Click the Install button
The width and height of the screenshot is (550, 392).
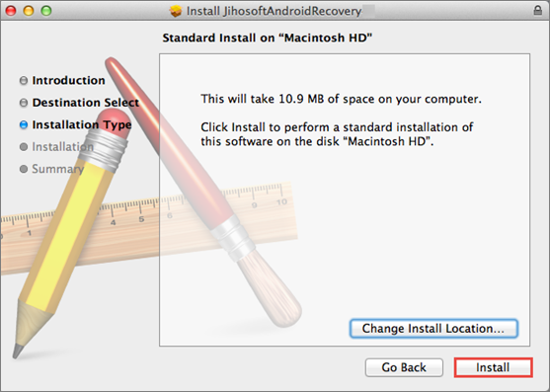click(493, 367)
